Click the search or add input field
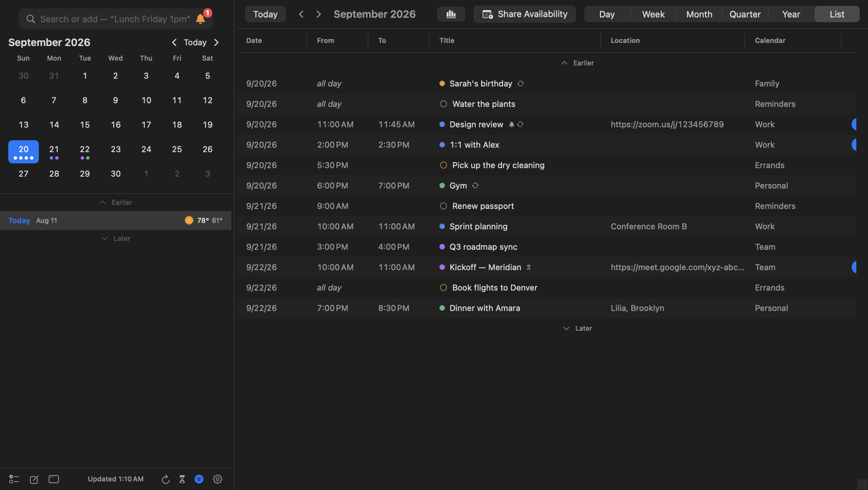 115,19
